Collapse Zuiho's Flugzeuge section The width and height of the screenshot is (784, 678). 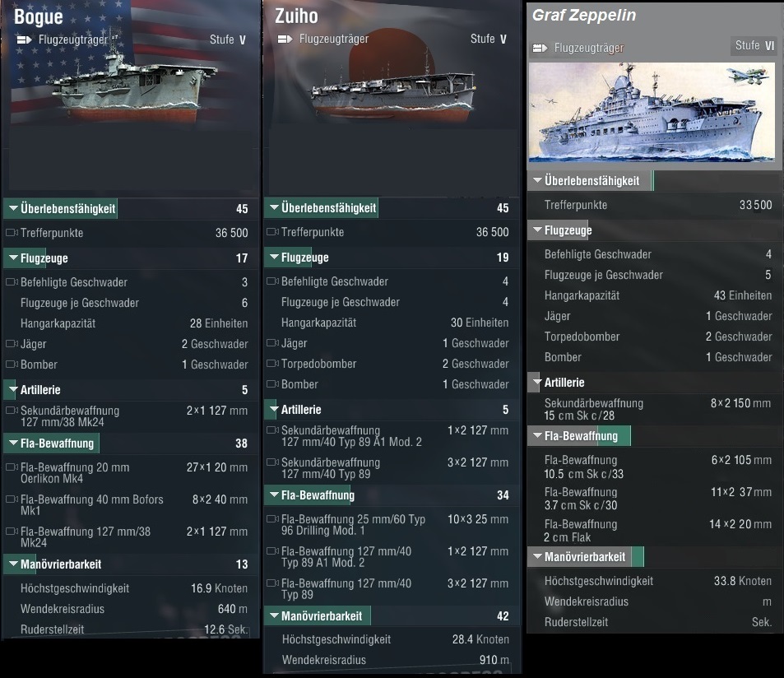(x=273, y=258)
